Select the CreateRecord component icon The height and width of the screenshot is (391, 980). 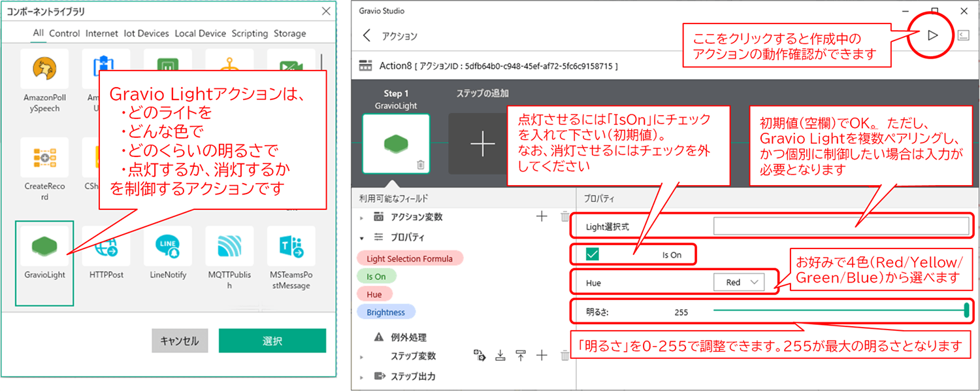pyautogui.click(x=44, y=157)
